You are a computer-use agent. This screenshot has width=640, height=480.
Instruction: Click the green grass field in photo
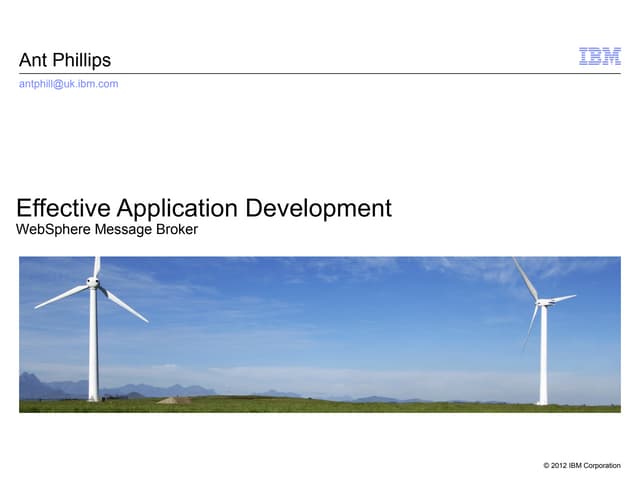click(x=320, y=406)
